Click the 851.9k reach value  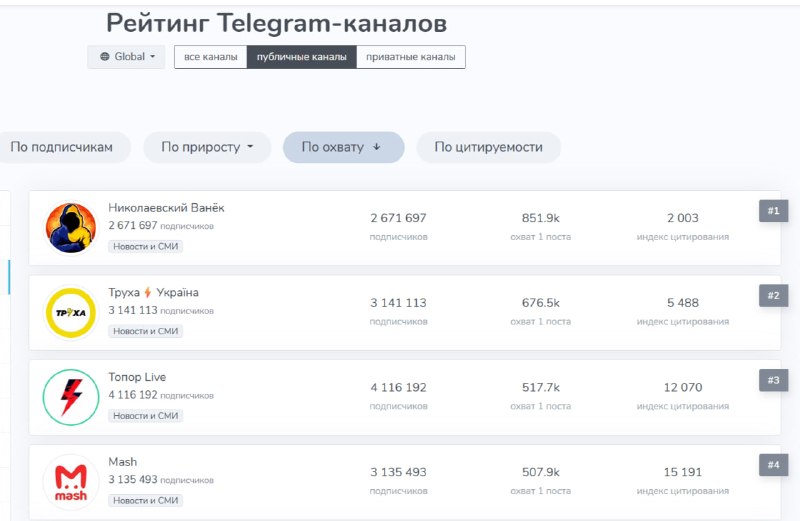tap(541, 218)
